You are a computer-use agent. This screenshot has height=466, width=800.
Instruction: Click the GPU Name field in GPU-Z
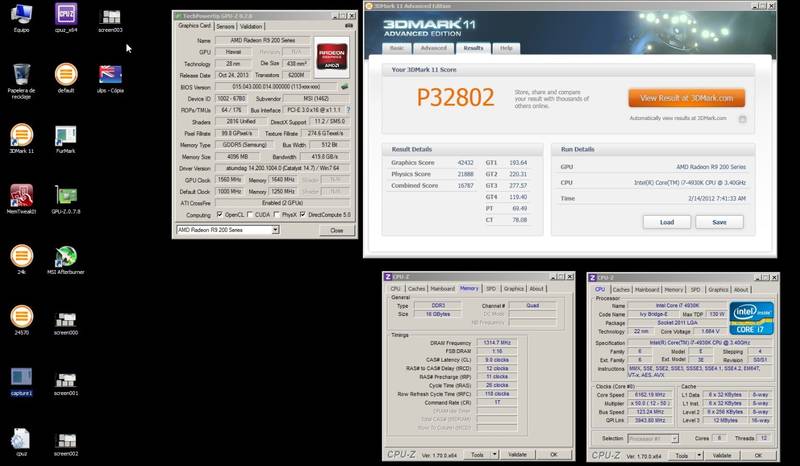[x=262, y=40]
